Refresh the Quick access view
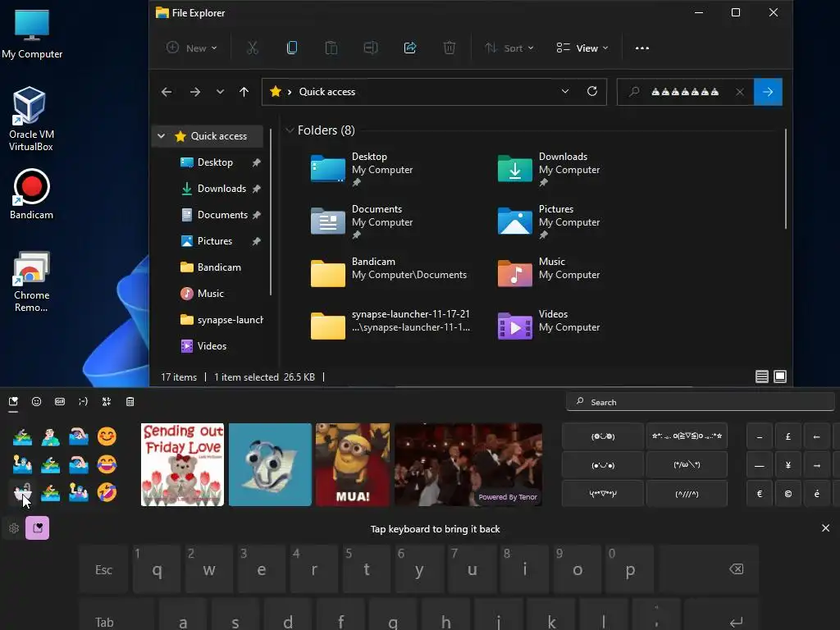 point(592,92)
